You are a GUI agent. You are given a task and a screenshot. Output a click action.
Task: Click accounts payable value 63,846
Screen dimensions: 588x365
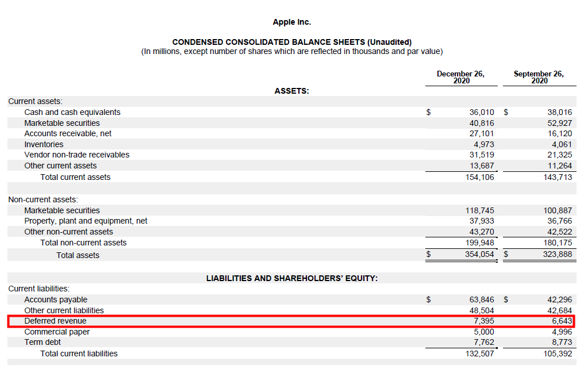point(482,299)
